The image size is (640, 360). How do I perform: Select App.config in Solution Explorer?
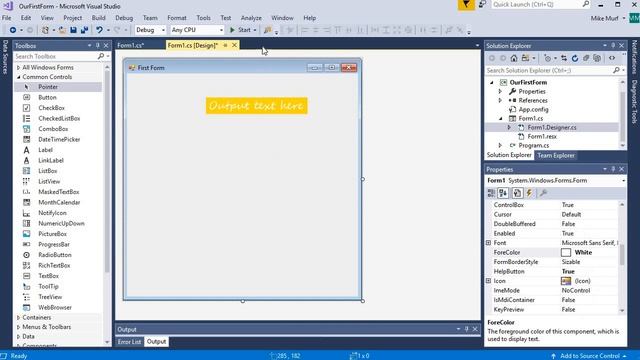coord(533,109)
